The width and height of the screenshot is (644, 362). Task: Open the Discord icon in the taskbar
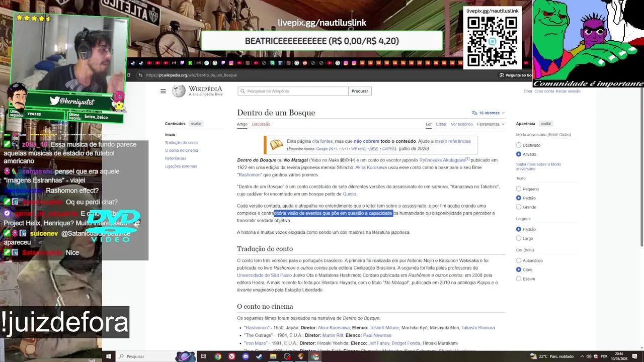click(x=246, y=356)
